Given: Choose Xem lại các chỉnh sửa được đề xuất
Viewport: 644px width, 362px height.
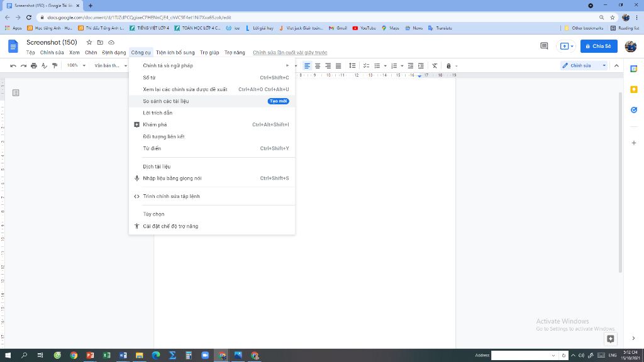Looking at the screenshot, I should pyautogui.click(x=212, y=89).
